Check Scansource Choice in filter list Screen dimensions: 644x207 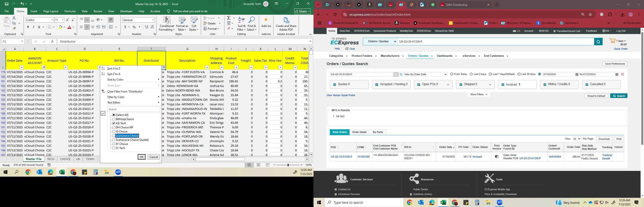pos(114,136)
